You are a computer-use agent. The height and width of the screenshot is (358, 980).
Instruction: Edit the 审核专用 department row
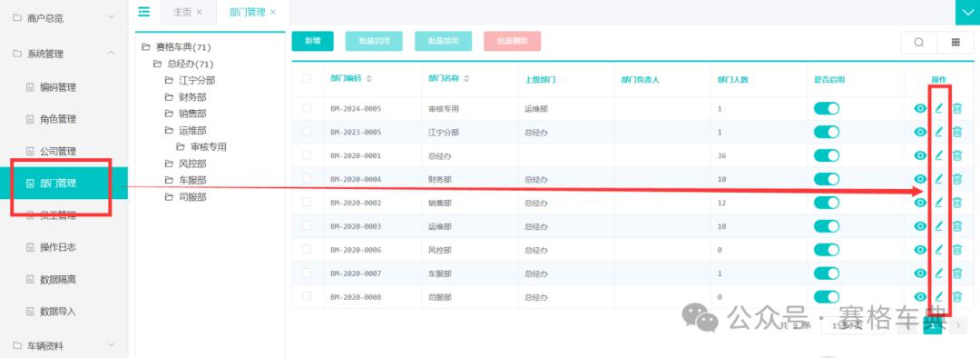coord(938,108)
